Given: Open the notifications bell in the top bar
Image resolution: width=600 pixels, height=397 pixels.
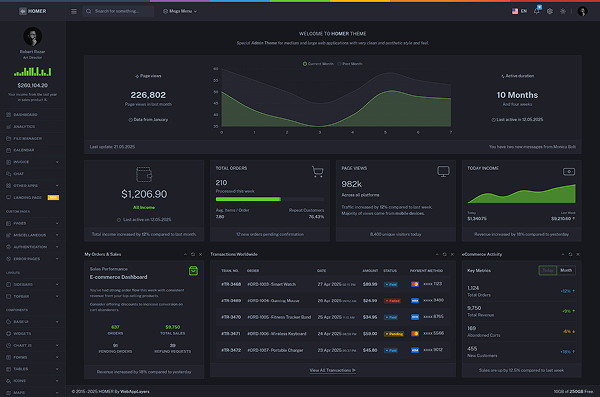Looking at the screenshot, I should point(536,11).
